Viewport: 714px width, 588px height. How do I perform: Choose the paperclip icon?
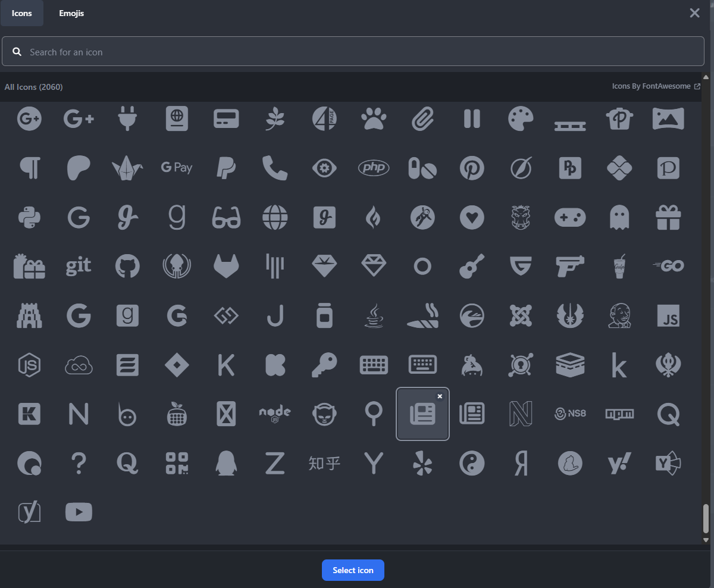423,119
